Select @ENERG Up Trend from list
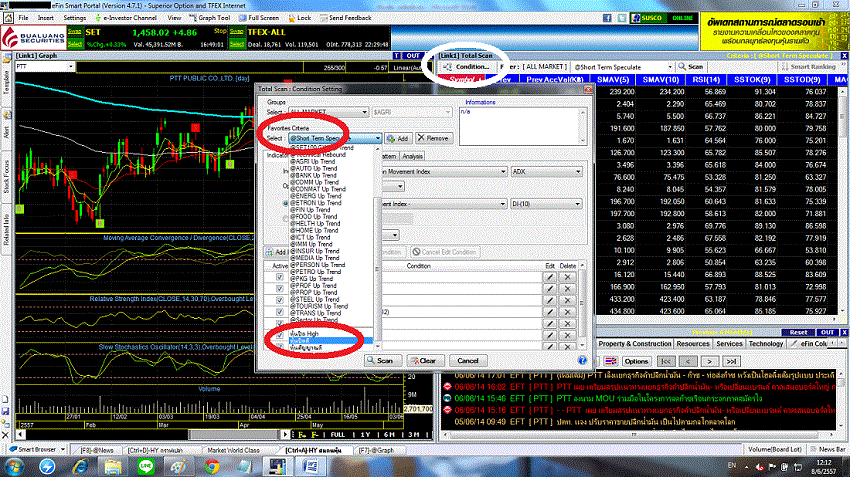Image resolution: width=850 pixels, height=477 pixels. tap(315, 196)
